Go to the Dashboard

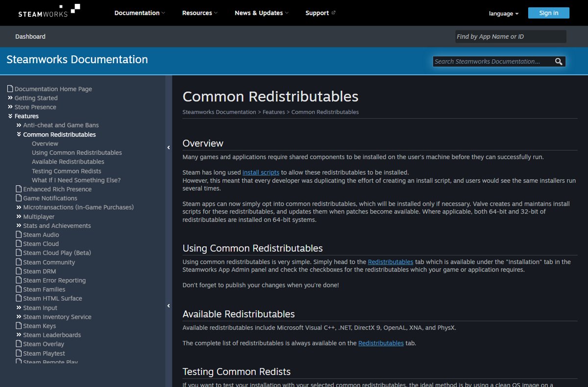click(x=30, y=36)
